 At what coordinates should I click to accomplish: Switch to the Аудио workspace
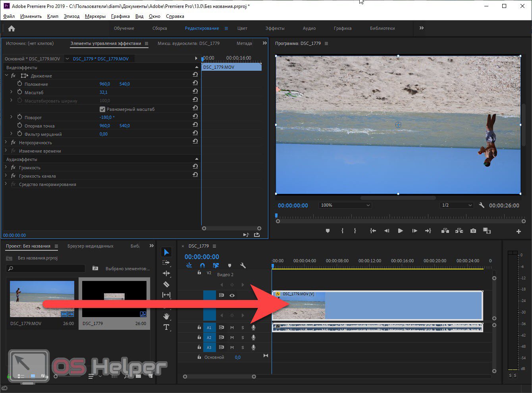pos(309,28)
